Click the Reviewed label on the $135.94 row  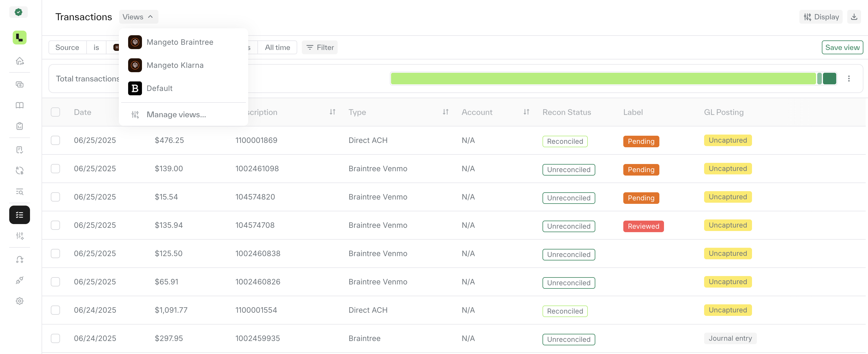tap(643, 226)
